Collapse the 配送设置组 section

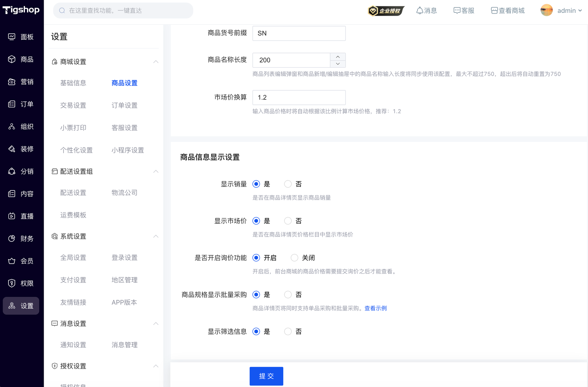click(x=156, y=172)
